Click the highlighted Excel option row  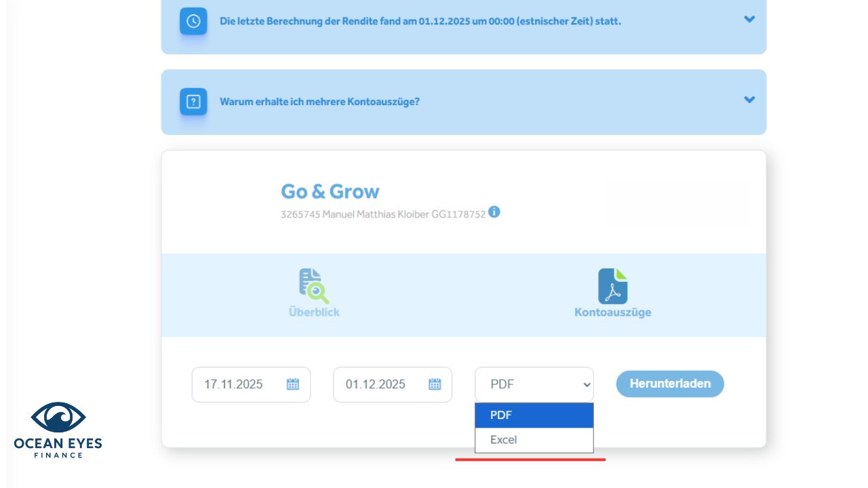(534, 439)
